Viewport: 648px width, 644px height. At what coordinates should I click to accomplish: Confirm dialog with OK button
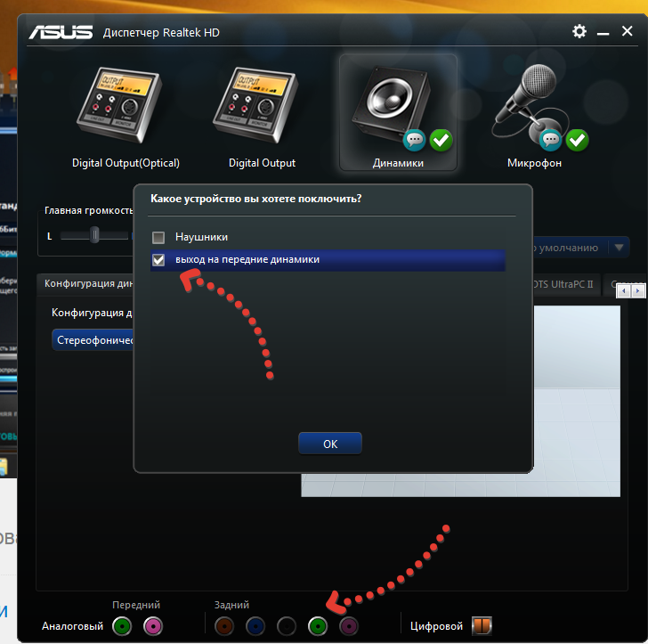(x=330, y=444)
